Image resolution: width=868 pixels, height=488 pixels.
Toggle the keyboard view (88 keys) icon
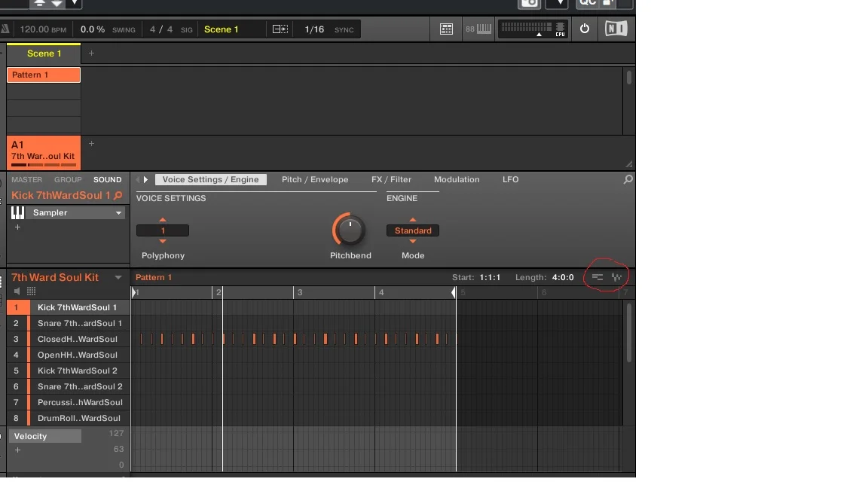[x=478, y=29]
